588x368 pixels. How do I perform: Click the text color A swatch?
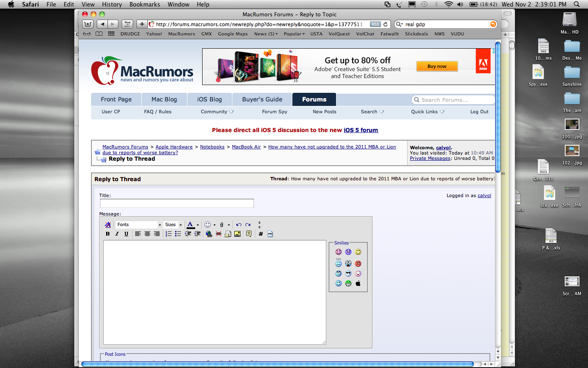pyautogui.click(x=190, y=224)
